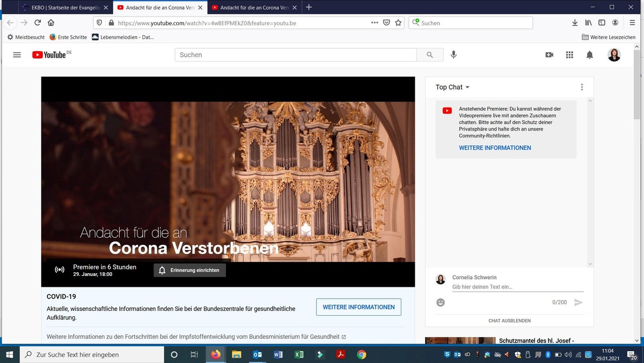Close the EKBO Startseite tab

pos(106,8)
